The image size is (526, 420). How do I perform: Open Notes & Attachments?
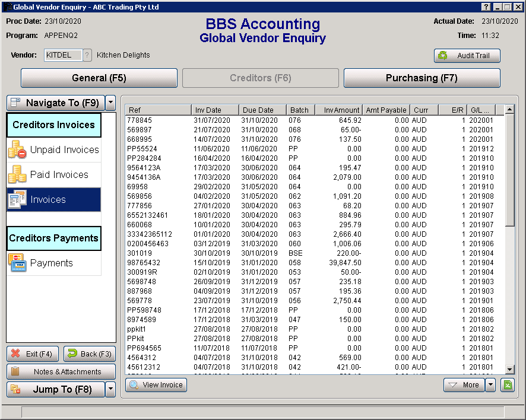61,372
